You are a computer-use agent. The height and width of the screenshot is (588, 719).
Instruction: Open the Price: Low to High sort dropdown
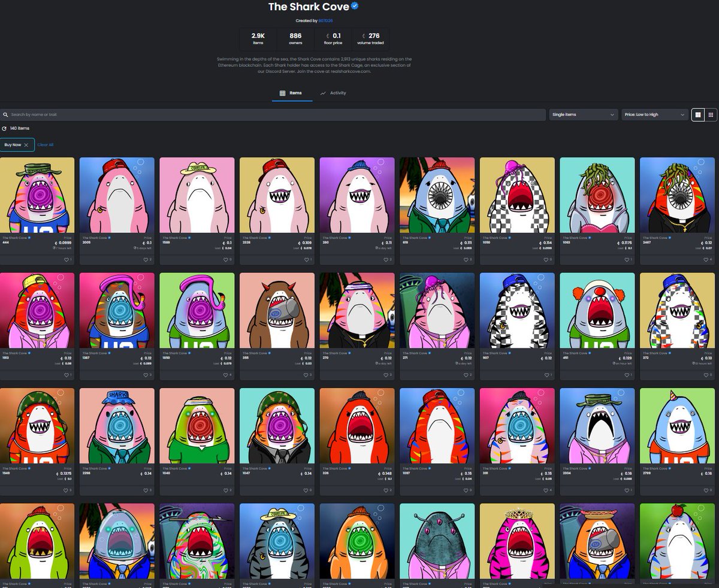pyautogui.click(x=655, y=114)
